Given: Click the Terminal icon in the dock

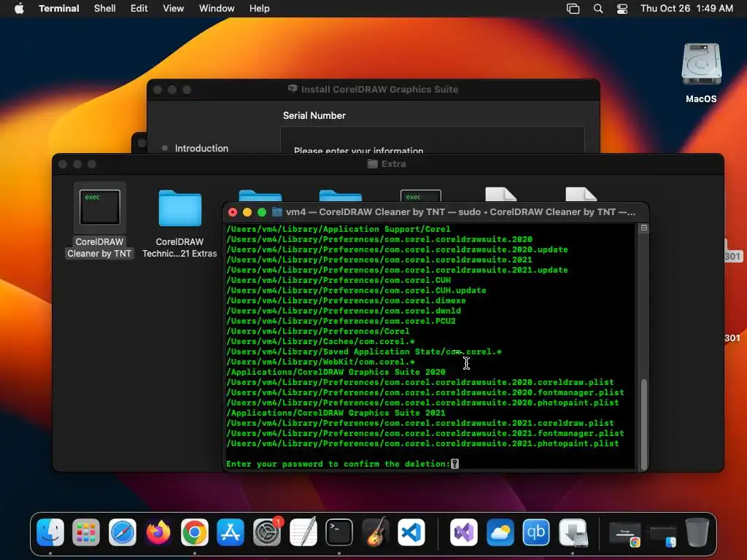Looking at the screenshot, I should coord(339,532).
